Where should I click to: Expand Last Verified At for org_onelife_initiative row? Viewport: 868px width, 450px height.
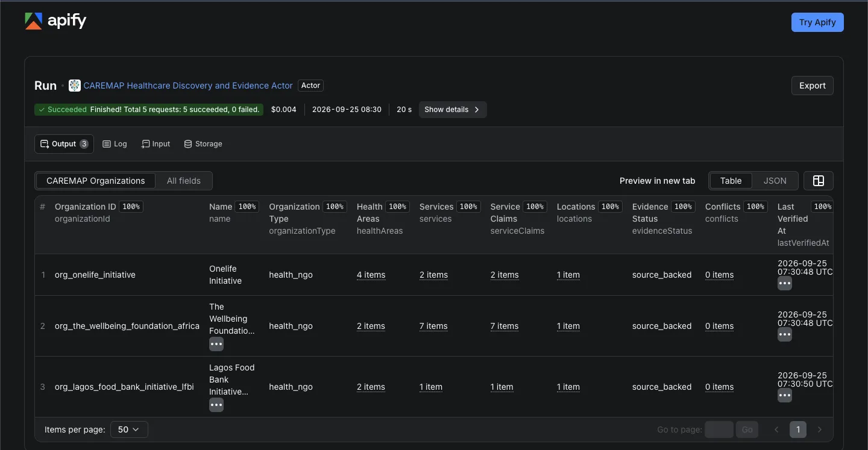pos(785,283)
